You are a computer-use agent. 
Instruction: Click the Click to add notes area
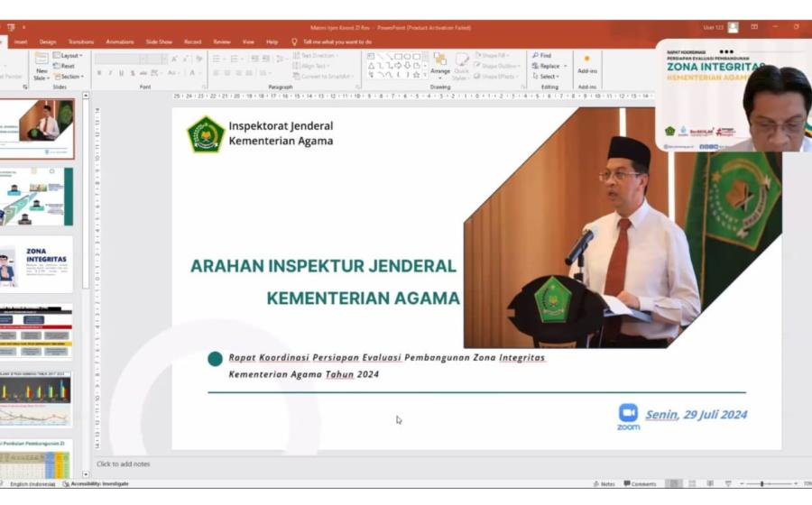click(124, 464)
